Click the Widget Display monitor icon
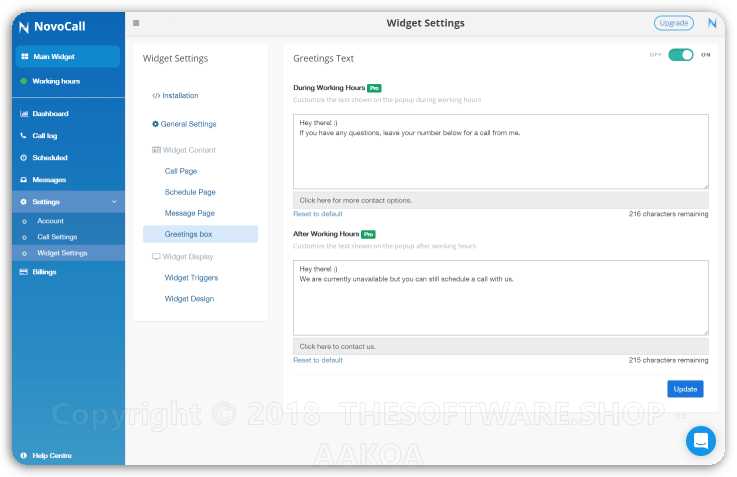Viewport: 737px width, 477px height. click(156, 257)
